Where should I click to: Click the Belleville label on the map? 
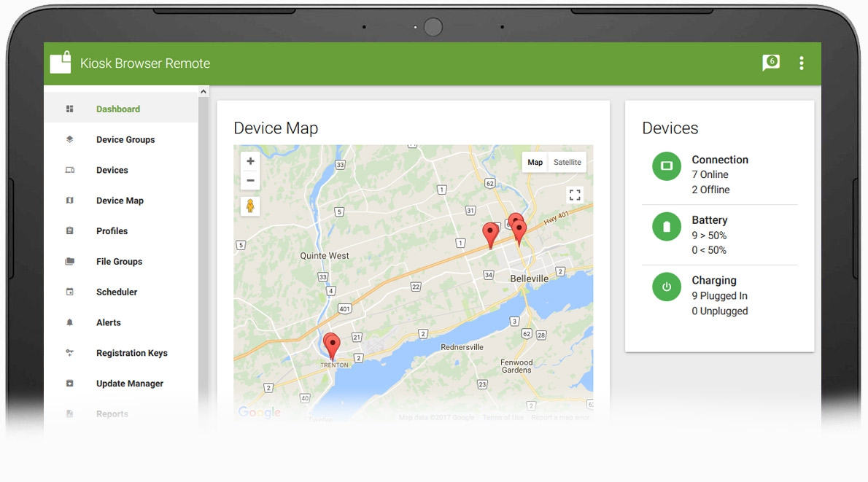pyautogui.click(x=530, y=279)
